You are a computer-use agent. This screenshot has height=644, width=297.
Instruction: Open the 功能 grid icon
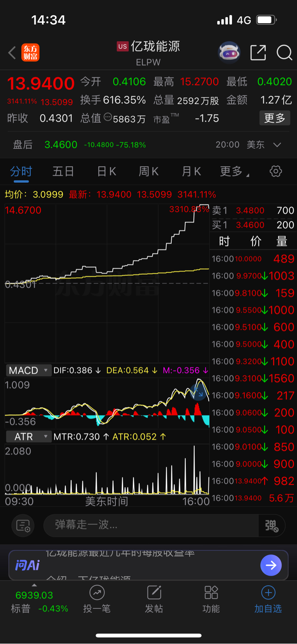[x=211, y=592]
